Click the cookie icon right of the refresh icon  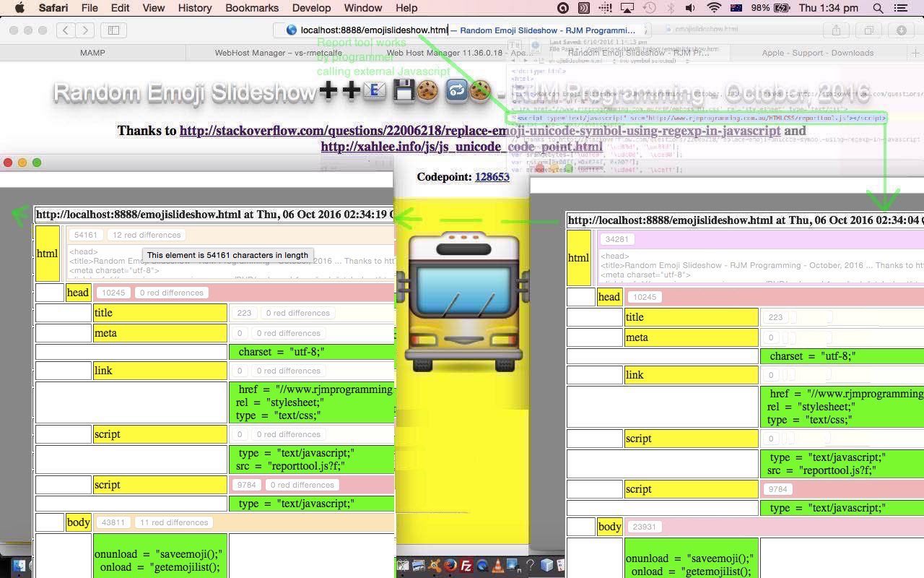[x=480, y=91]
